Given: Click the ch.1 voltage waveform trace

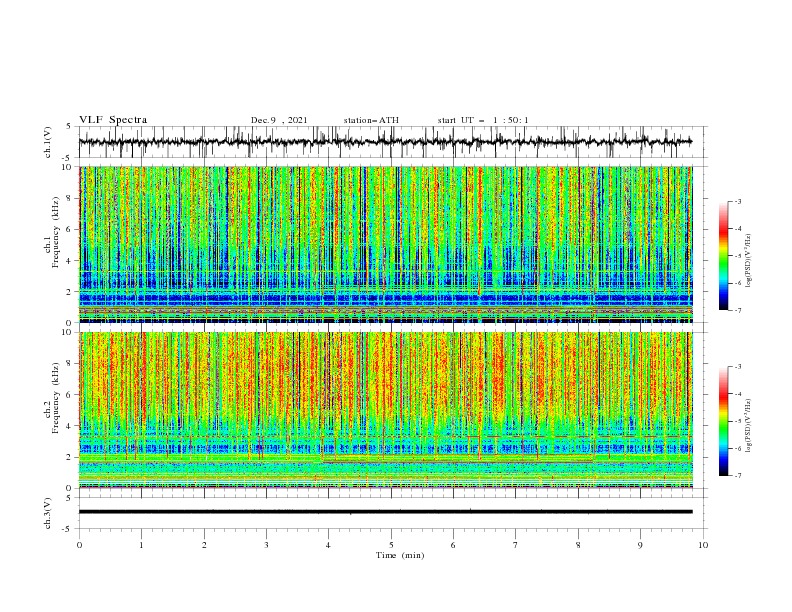Looking at the screenshot, I should tap(385, 142).
